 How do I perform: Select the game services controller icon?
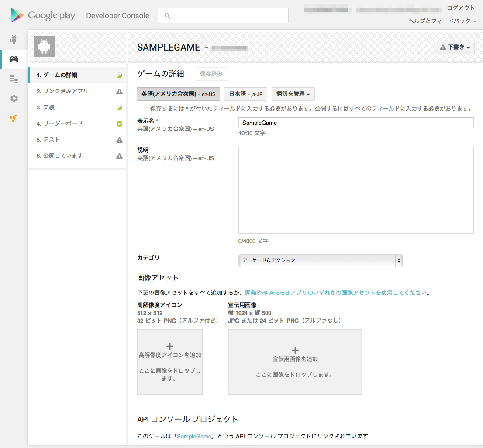[x=14, y=59]
